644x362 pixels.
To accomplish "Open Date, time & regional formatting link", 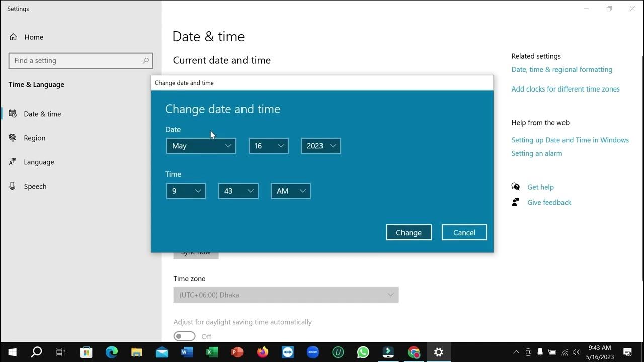I will pyautogui.click(x=562, y=69).
